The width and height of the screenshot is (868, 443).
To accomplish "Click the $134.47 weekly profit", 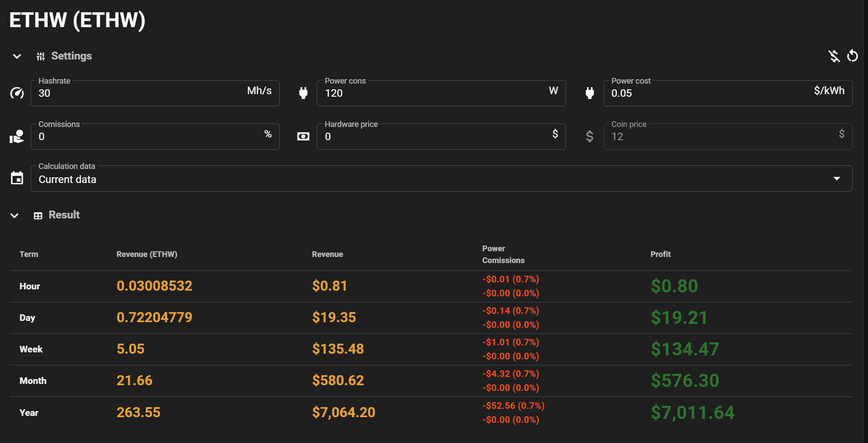I will [685, 349].
